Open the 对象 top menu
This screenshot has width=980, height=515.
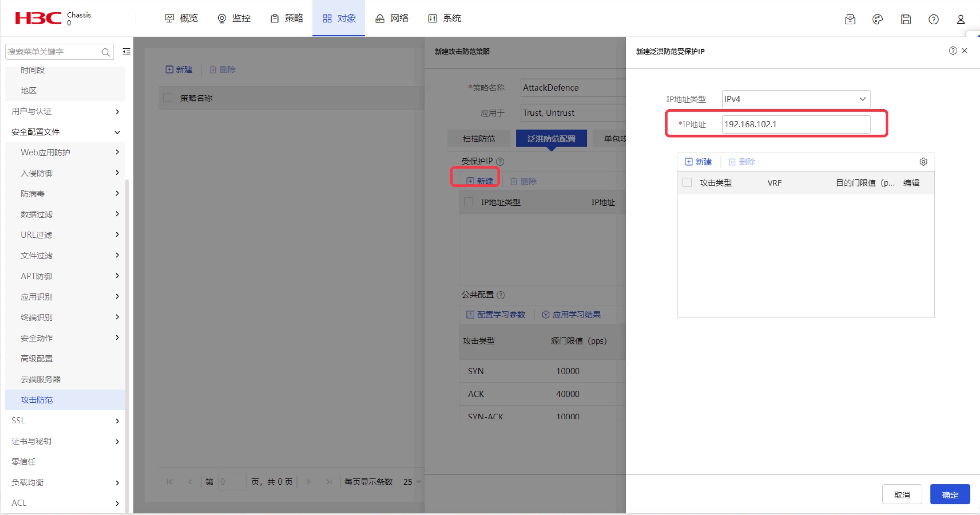pos(339,18)
